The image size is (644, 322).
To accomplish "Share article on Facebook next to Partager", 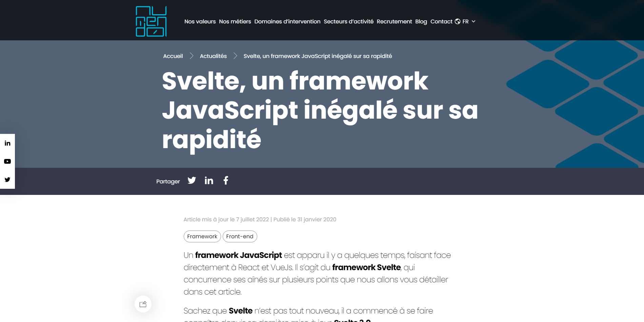I will [226, 180].
